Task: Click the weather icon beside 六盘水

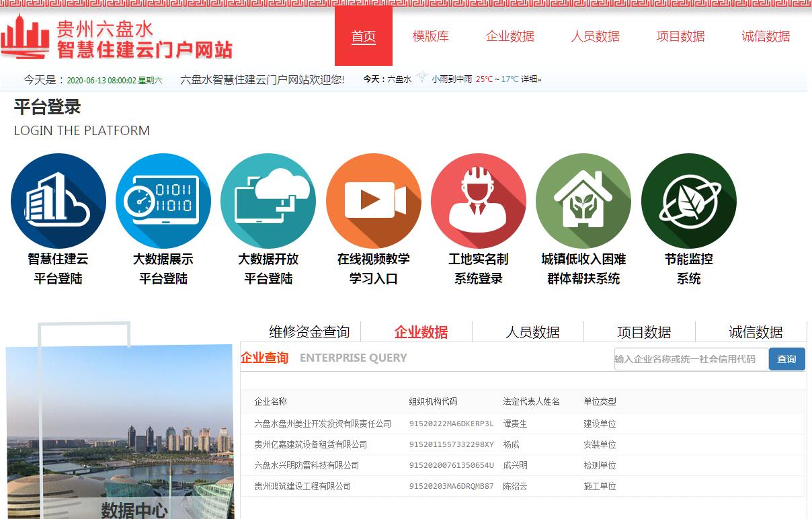Action: [x=422, y=79]
